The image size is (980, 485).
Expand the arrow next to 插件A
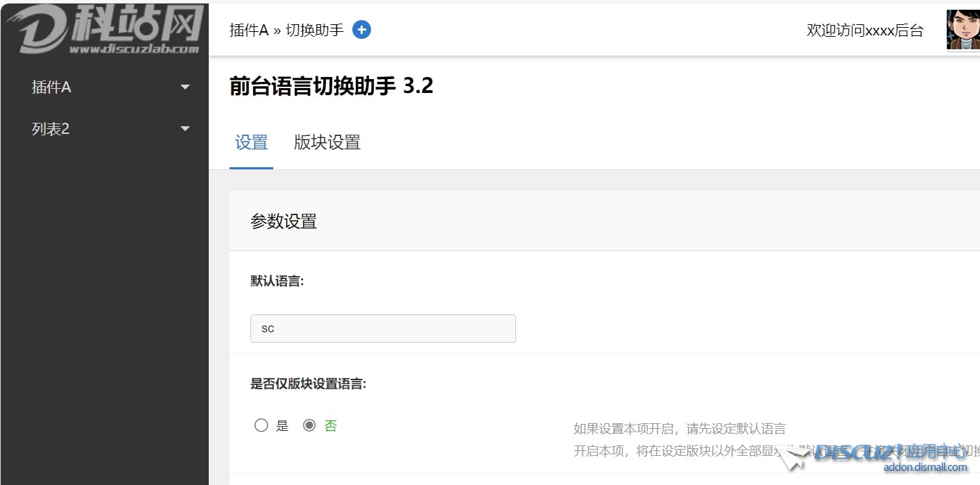(184, 87)
